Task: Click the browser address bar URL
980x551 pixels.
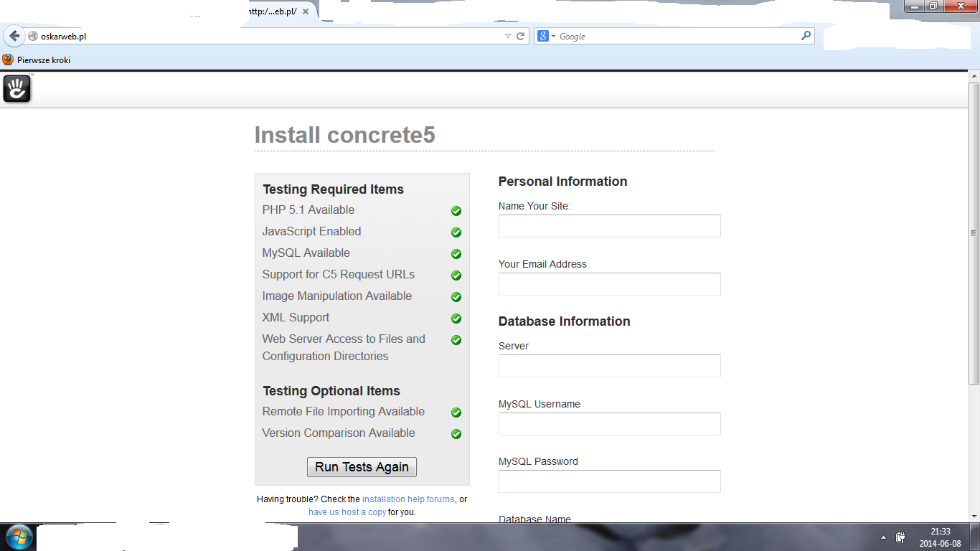Action: [x=63, y=36]
